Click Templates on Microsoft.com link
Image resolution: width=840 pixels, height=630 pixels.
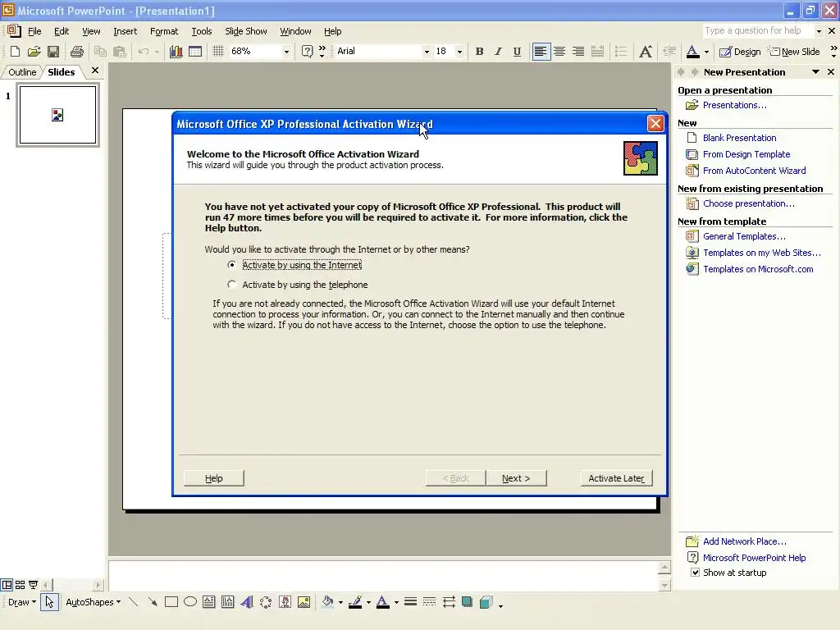click(758, 269)
